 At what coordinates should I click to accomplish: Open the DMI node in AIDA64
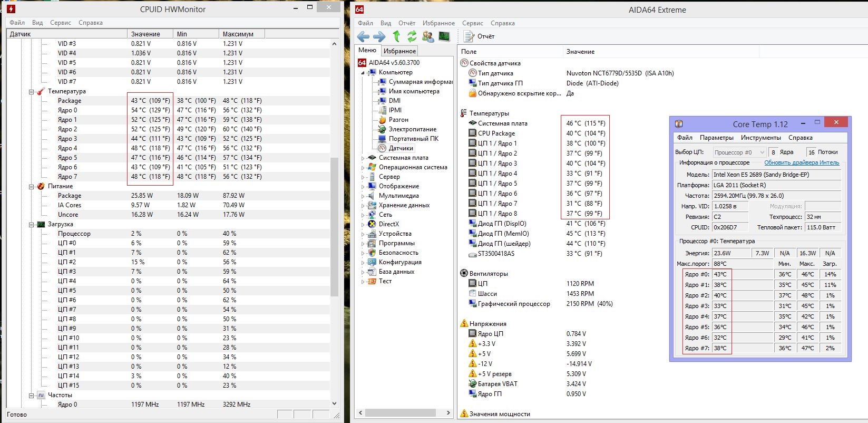[389, 101]
